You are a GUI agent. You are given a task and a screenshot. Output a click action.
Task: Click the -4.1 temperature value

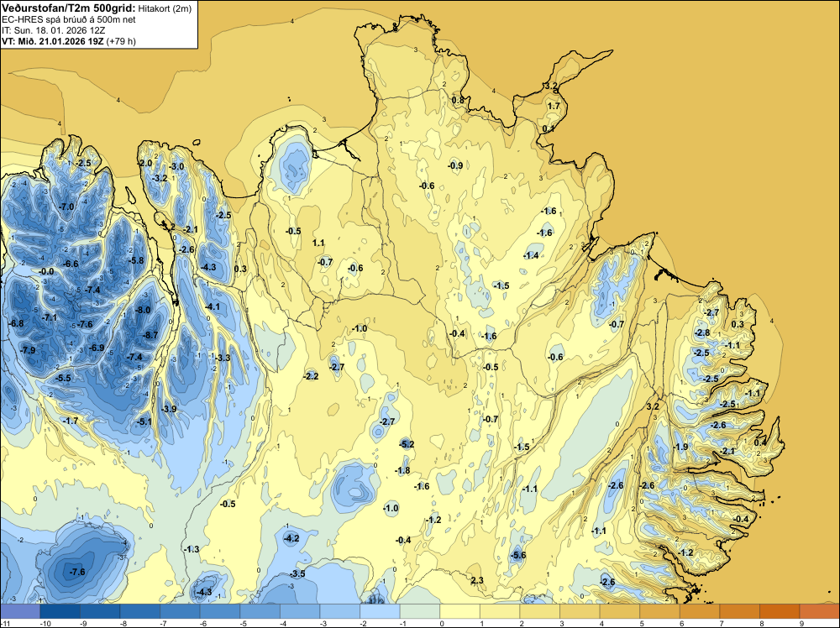(213, 306)
